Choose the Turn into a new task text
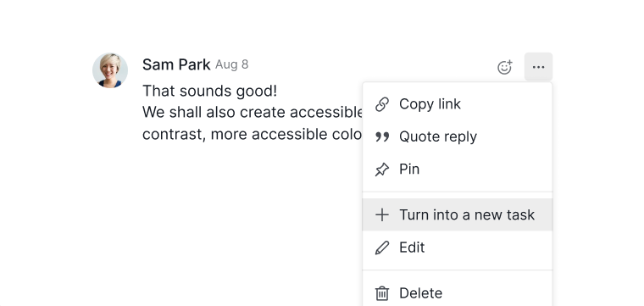Screen dimensions: 644x306 tap(467, 214)
